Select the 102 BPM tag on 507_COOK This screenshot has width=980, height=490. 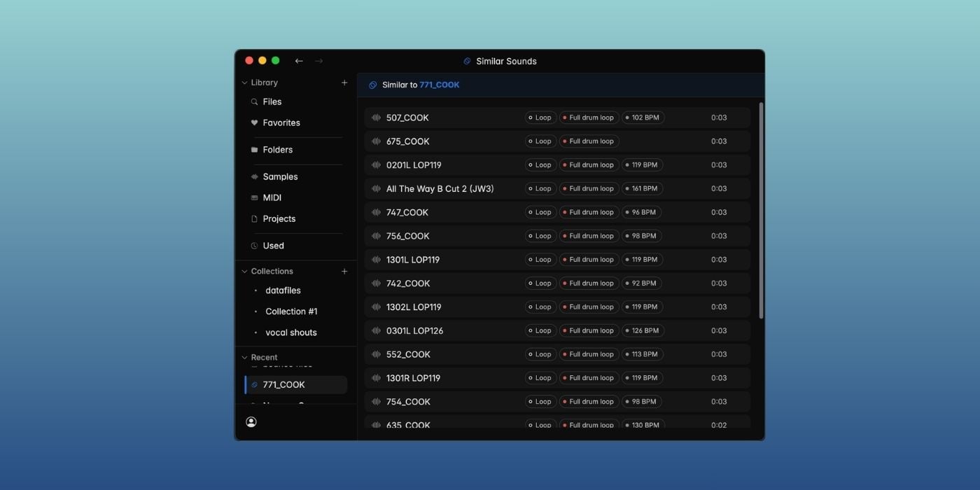(x=643, y=118)
